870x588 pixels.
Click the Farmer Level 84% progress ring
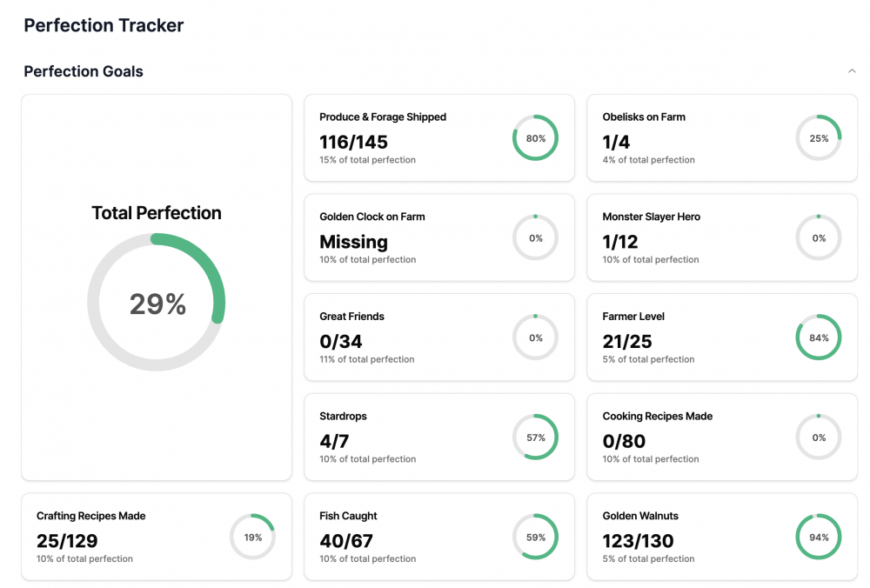(x=819, y=337)
